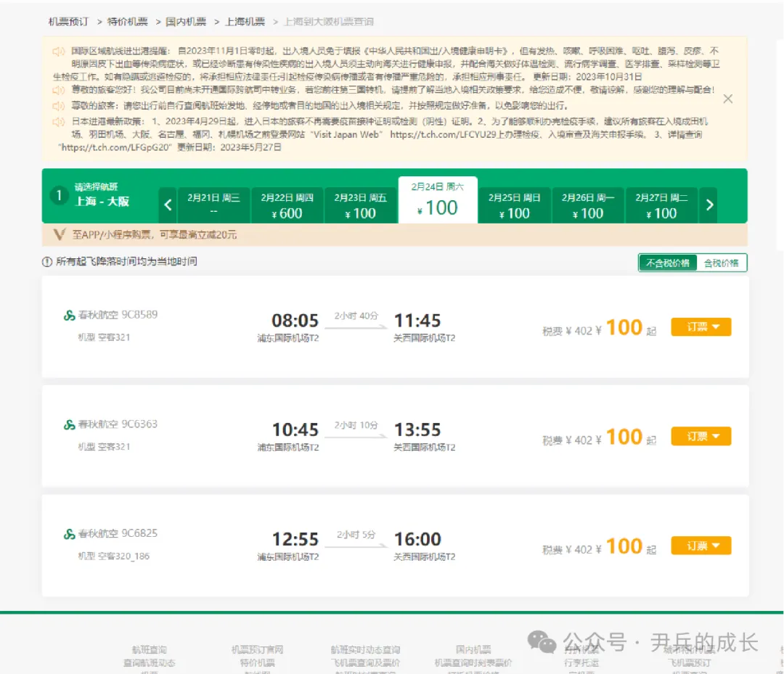Select date tab 2月21日 周三
This screenshot has width=784, height=674.
213,205
